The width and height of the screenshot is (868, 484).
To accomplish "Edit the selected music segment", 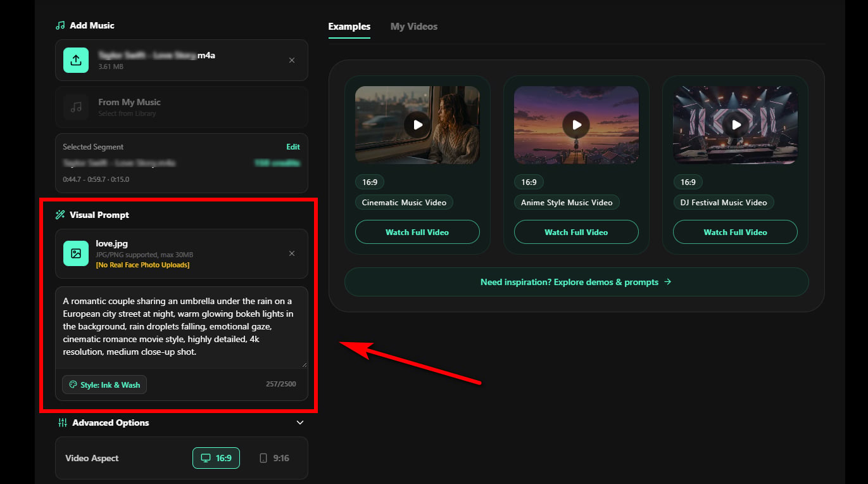I will (x=293, y=146).
